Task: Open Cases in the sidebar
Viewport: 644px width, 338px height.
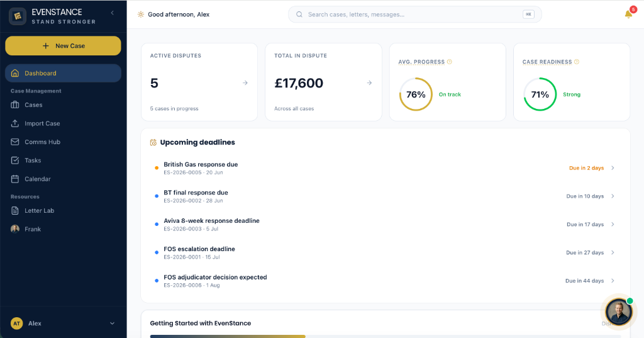Action: [x=63, y=105]
